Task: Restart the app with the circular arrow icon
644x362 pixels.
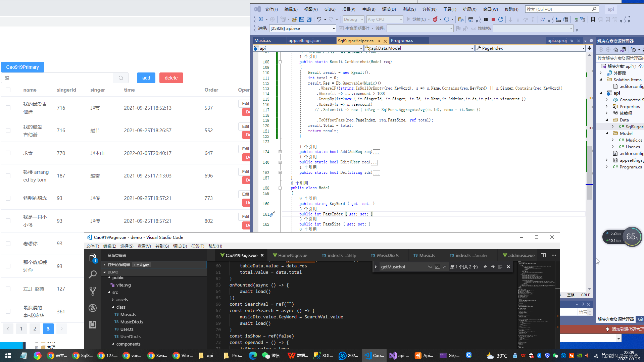Action: click(x=501, y=19)
